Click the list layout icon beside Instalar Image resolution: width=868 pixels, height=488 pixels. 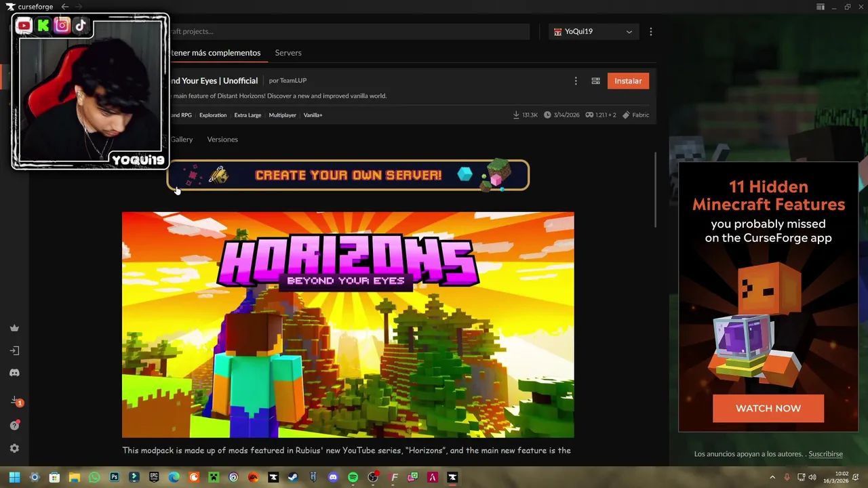595,81
